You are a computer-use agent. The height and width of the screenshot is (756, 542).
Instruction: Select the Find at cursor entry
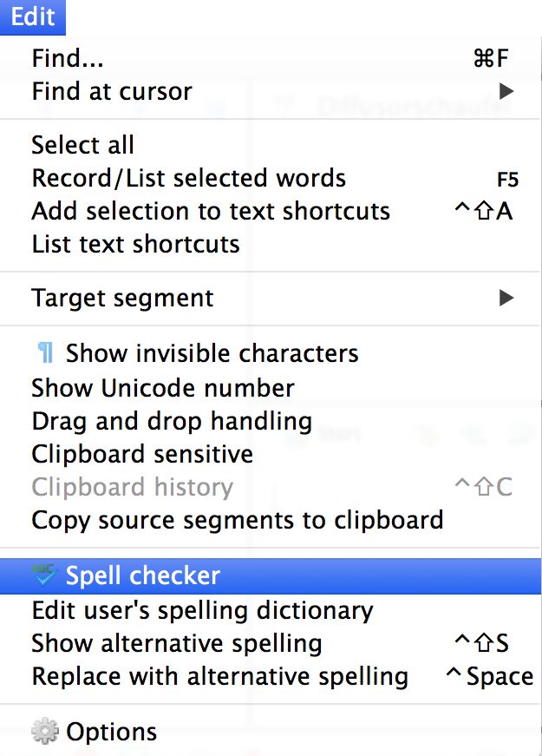(112, 91)
